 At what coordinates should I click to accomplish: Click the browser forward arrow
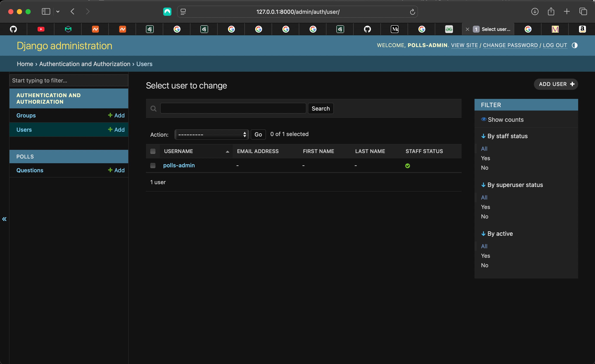88,11
